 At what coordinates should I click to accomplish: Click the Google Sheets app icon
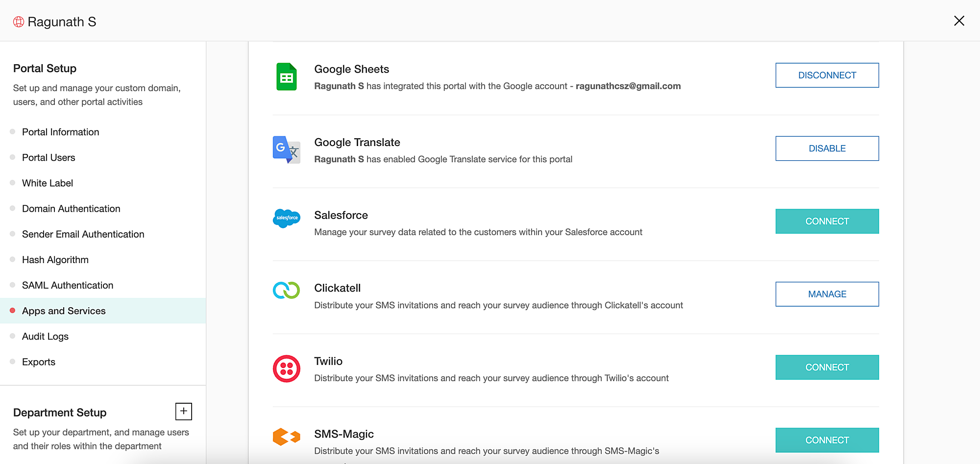click(286, 76)
